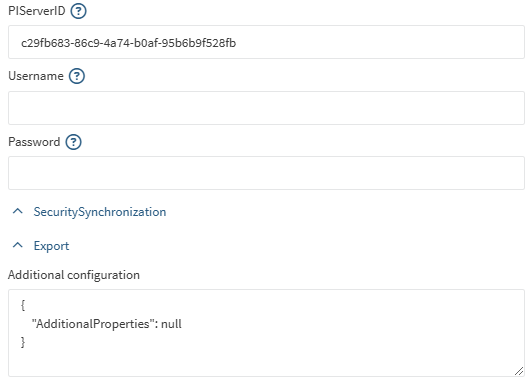Viewport: 531px width, 383px height.
Task: Place cursor on the null value
Action: (171, 324)
